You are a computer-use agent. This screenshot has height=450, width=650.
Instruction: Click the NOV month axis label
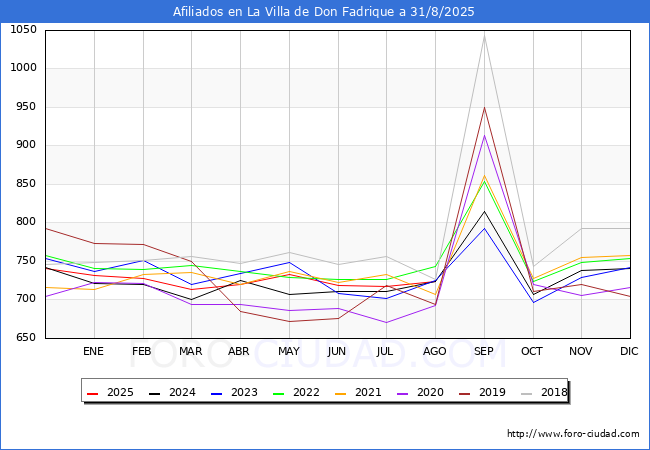coord(581,351)
